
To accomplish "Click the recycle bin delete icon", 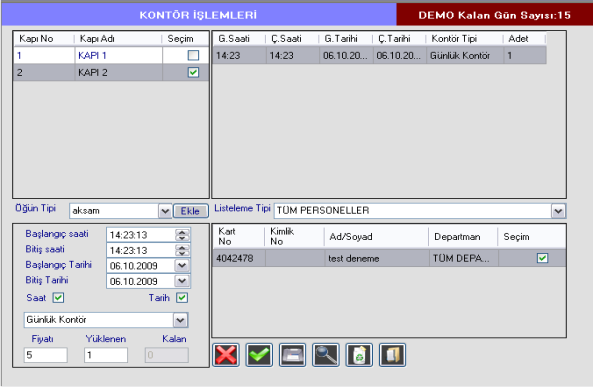I will pyautogui.click(x=359, y=355).
